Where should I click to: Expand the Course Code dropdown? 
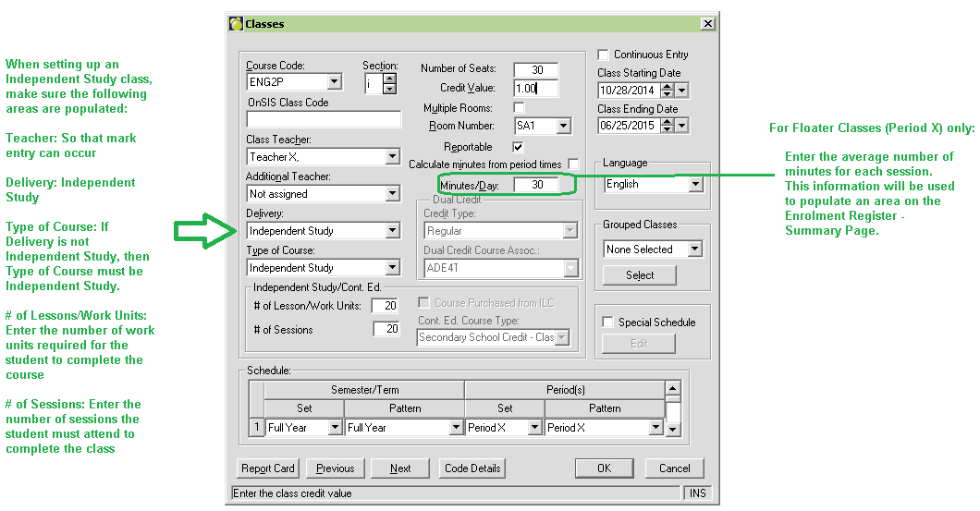point(334,82)
